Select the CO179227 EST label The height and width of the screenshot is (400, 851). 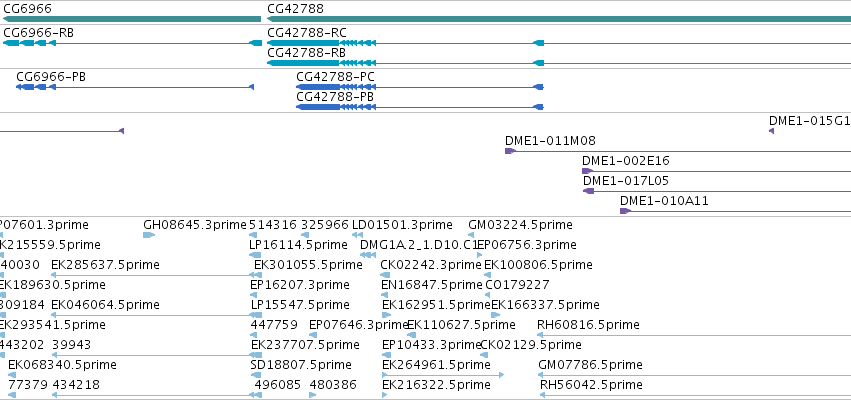pyautogui.click(x=517, y=285)
